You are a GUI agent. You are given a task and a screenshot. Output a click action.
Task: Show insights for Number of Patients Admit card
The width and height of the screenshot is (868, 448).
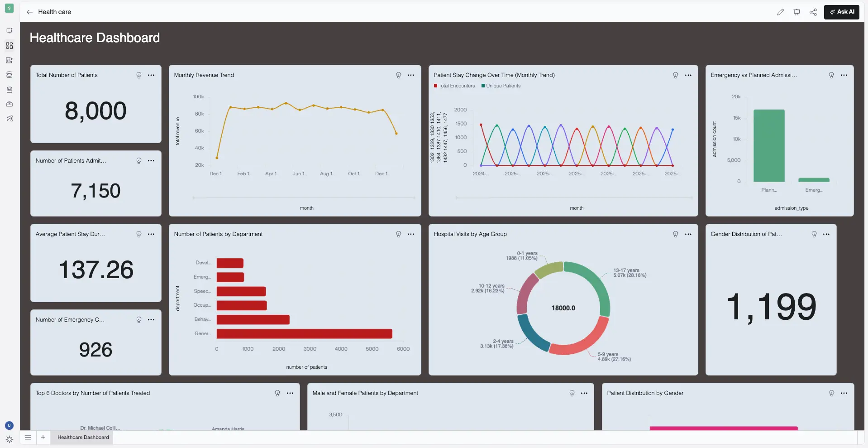[x=139, y=161]
